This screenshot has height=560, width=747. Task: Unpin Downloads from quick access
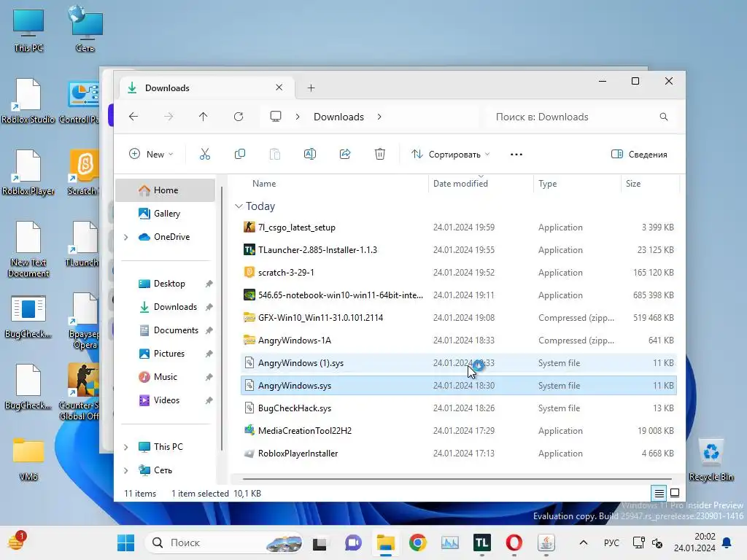209,307
